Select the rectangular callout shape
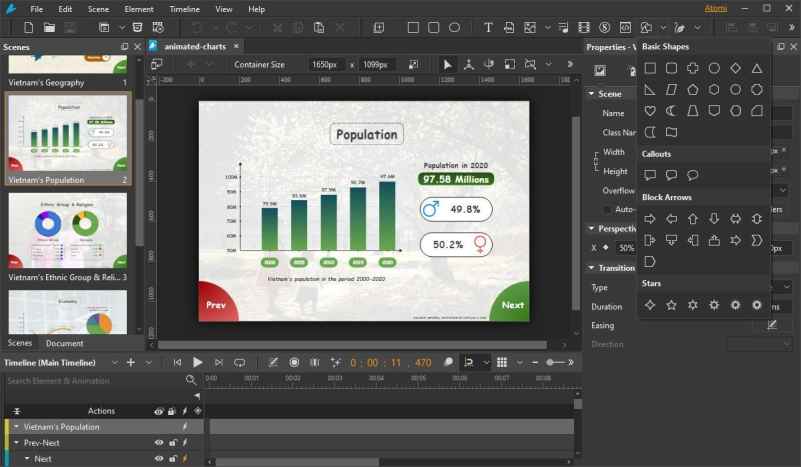 [650, 175]
